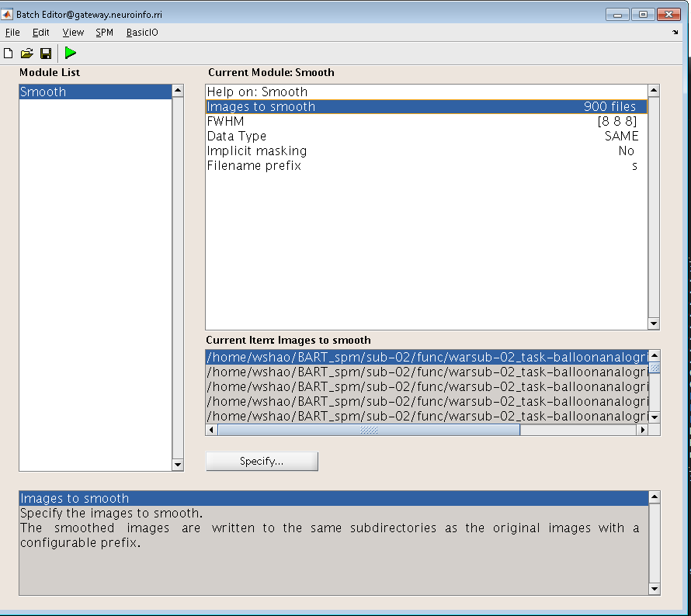Click up arrow of Current Item file list scrollbar
This screenshot has width=691, height=616.
coord(655,355)
